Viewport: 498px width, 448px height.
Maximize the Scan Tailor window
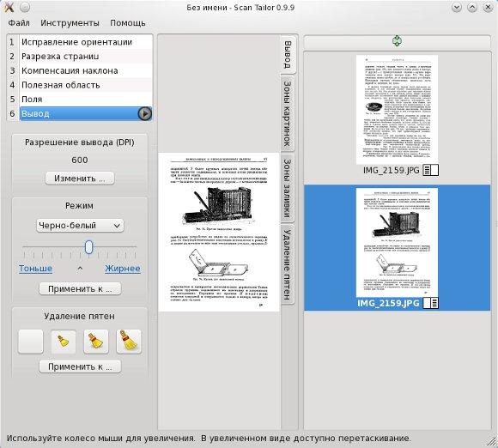[472, 7]
